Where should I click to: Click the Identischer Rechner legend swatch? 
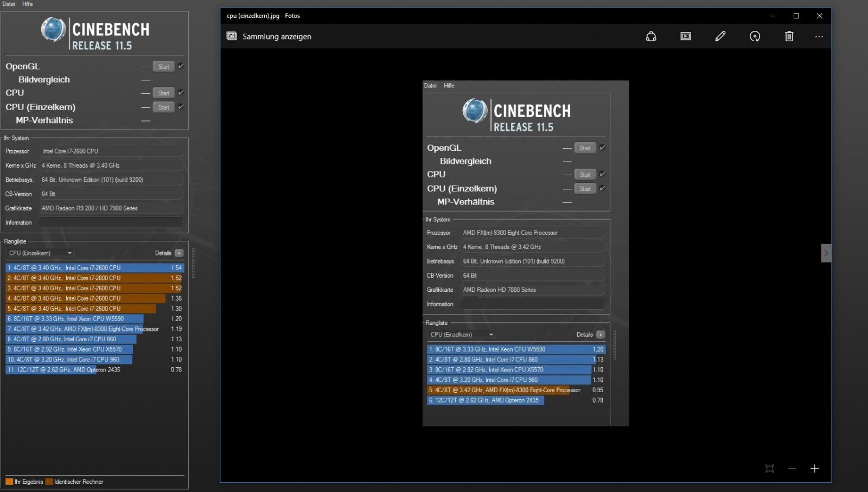point(49,482)
